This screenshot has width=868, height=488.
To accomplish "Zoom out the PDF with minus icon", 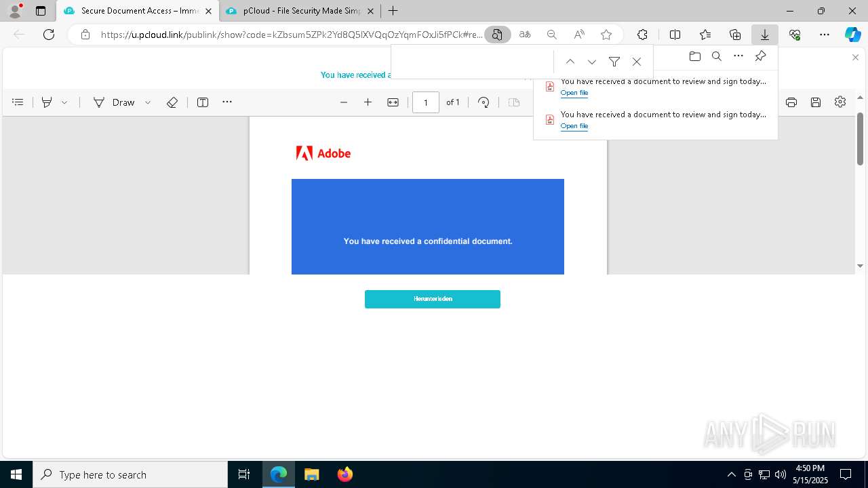I will (x=344, y=102).
